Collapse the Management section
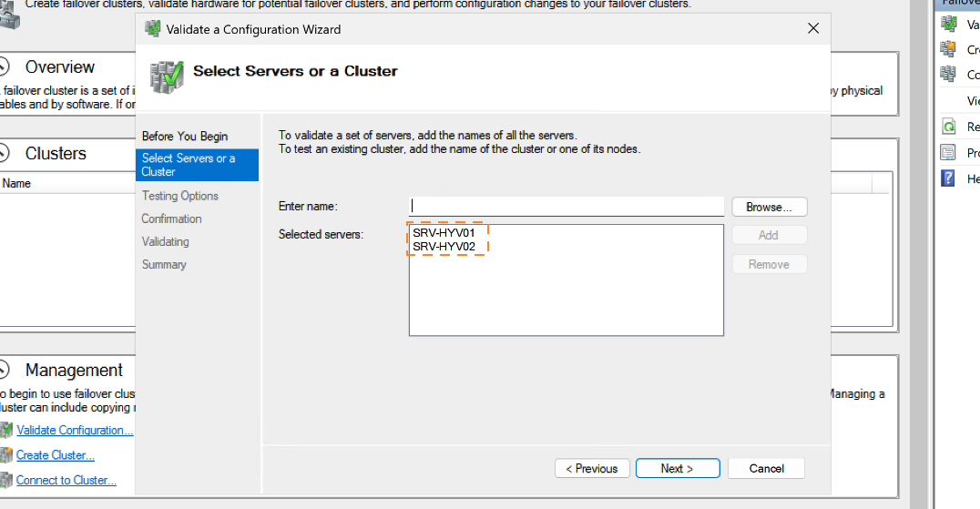 4,370
